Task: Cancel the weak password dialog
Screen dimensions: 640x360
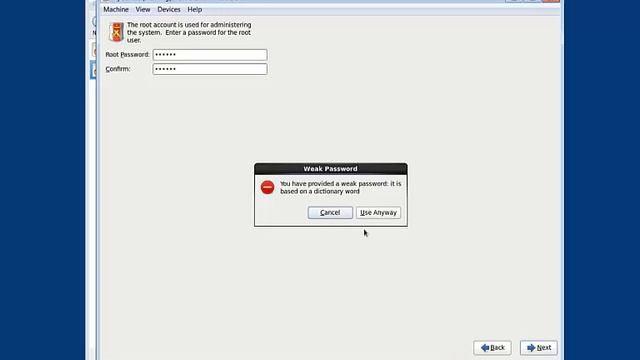Action: point(330,213)
